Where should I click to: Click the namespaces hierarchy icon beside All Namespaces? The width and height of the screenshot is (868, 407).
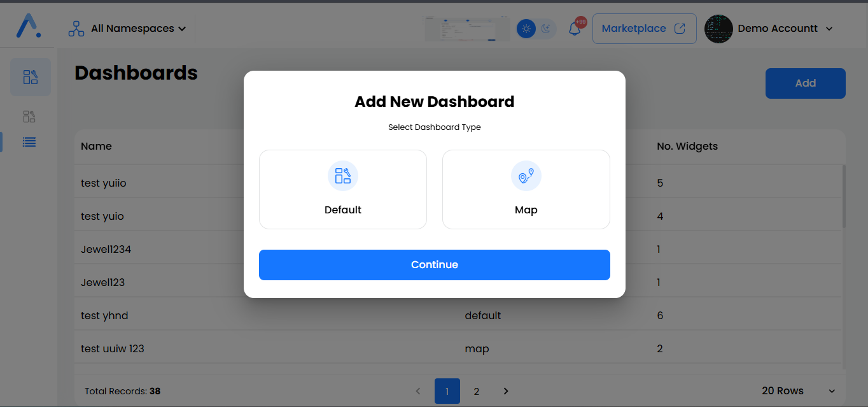(x=76, y=28)
